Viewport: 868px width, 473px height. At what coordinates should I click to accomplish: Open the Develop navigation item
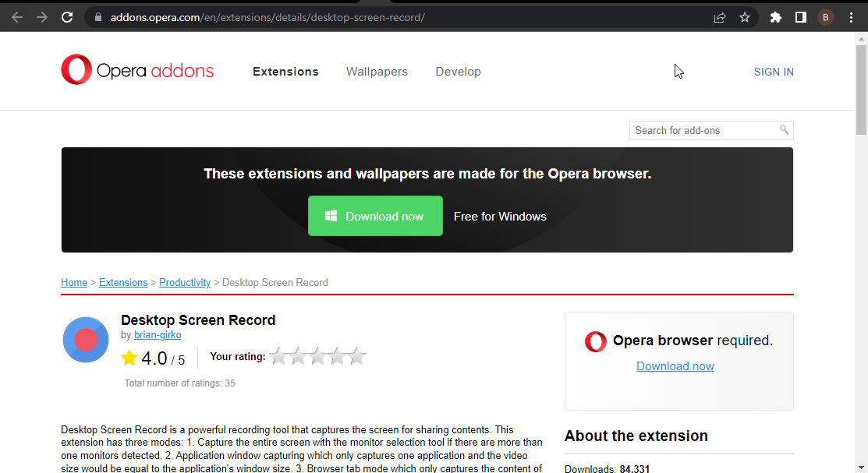[x=459, y=72]
